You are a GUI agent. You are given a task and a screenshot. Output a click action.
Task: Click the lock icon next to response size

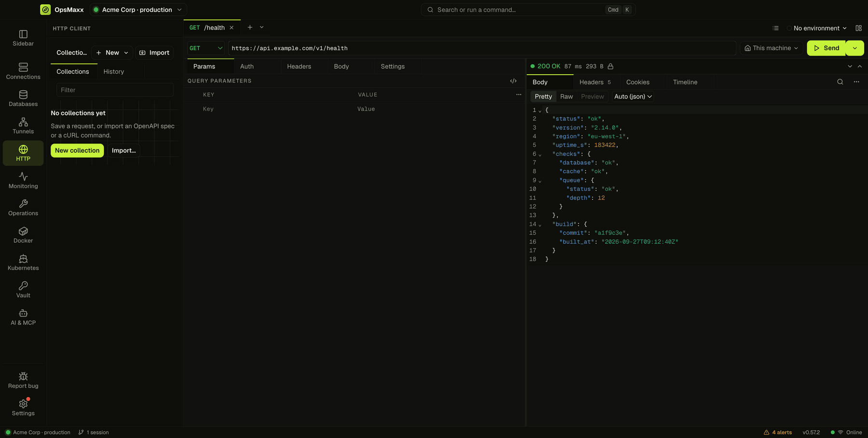pyautogui.click(x=610, y=66)
